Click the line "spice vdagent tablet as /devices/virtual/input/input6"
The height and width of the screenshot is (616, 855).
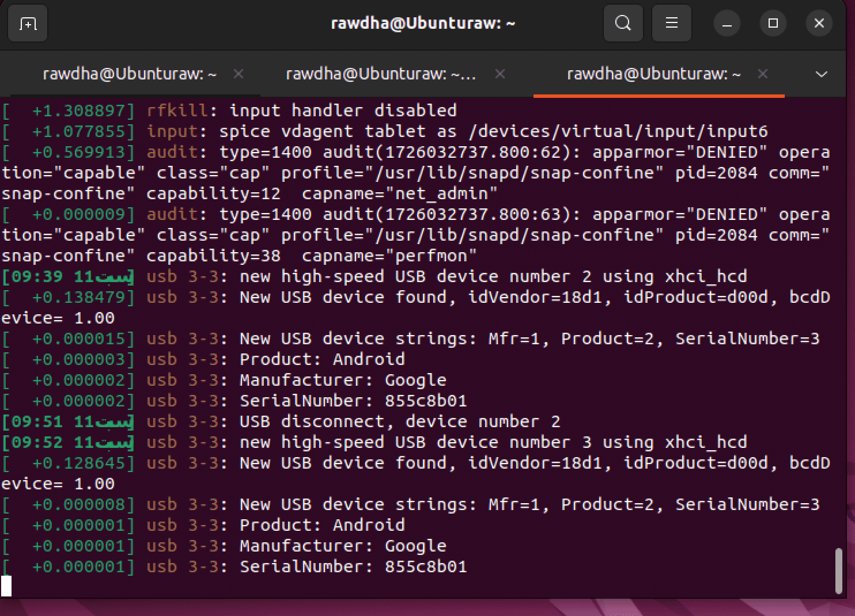pyautogui.click(x=493, y=131)
